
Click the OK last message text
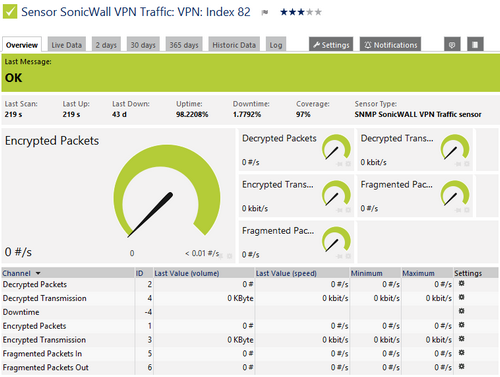coord(13,78)
